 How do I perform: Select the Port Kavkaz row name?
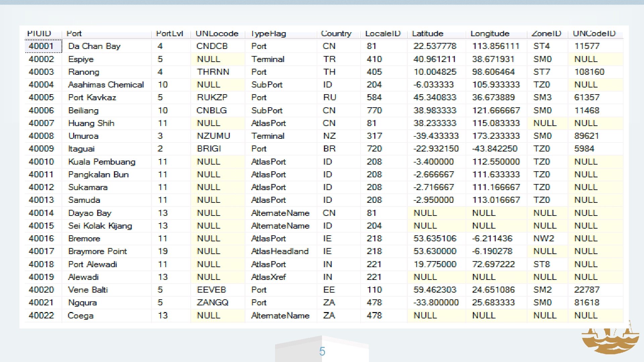(x=92, y=98)
